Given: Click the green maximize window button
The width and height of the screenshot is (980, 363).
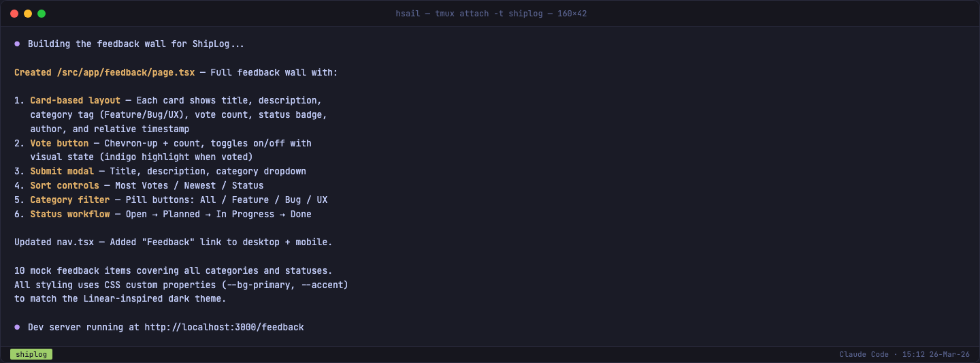Looking at the screenshot, I should click(42, 14).
